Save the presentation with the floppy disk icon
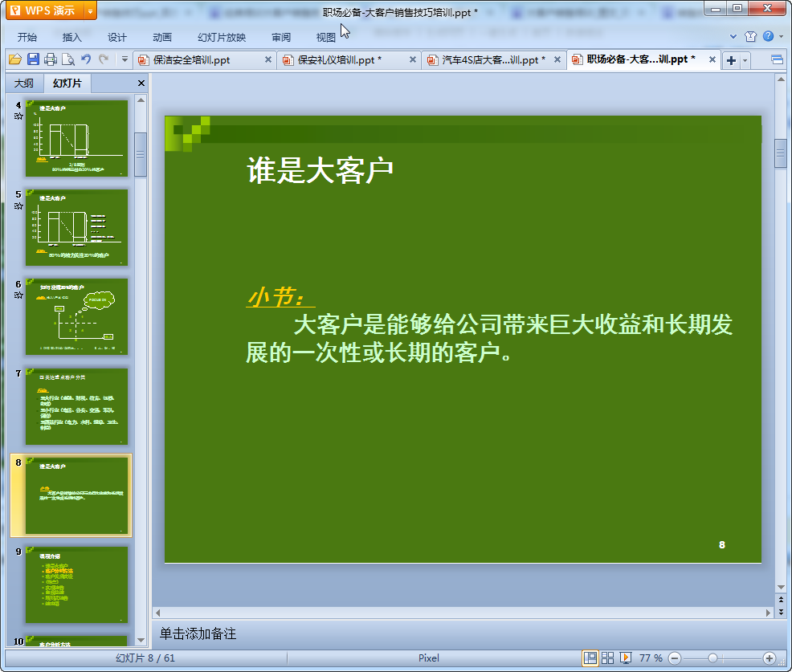This screenshot has width=792, height=672. pyautogui.click(x=34, y=59)
